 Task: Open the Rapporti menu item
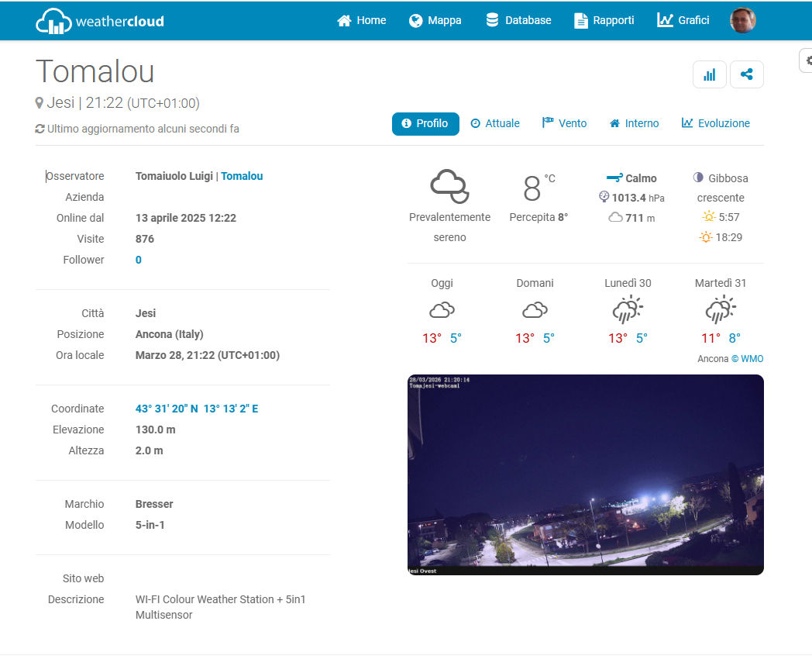(604, 21)
